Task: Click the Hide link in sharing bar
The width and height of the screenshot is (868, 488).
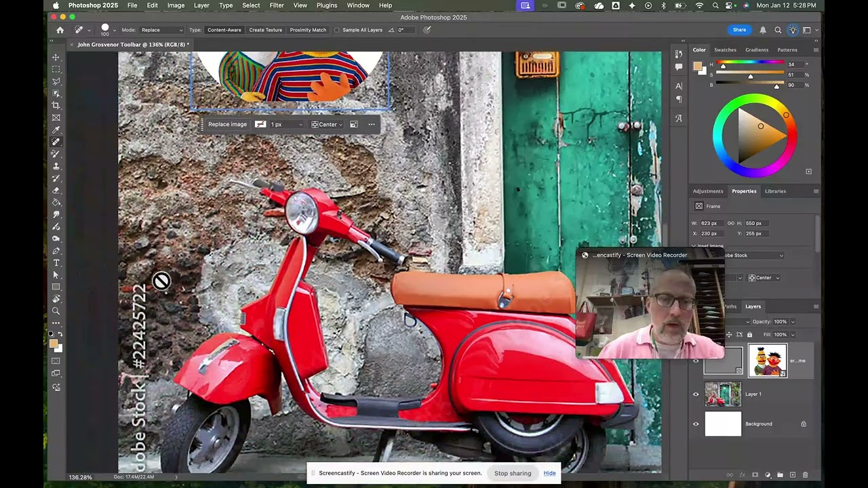Action: [549, 473]
